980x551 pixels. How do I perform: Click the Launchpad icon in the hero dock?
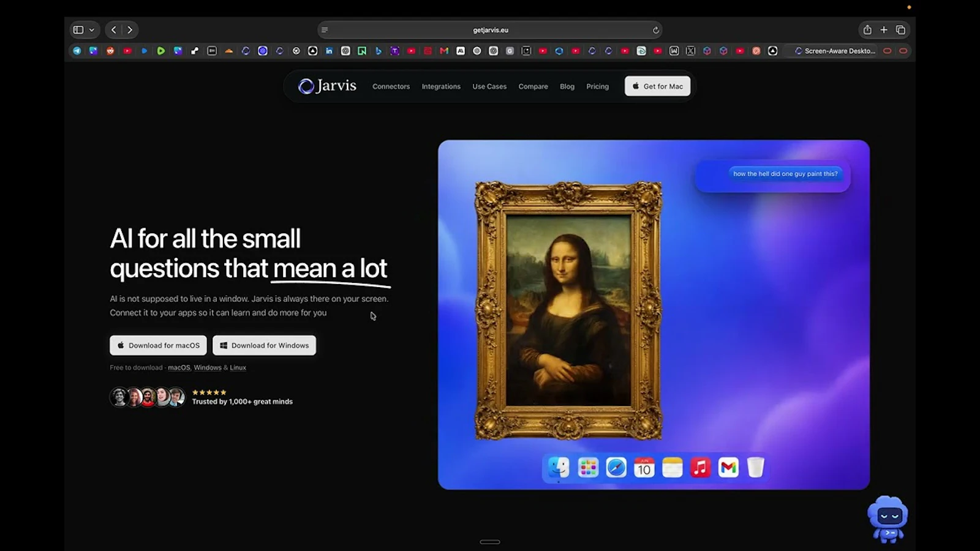(x=587, y=468)
